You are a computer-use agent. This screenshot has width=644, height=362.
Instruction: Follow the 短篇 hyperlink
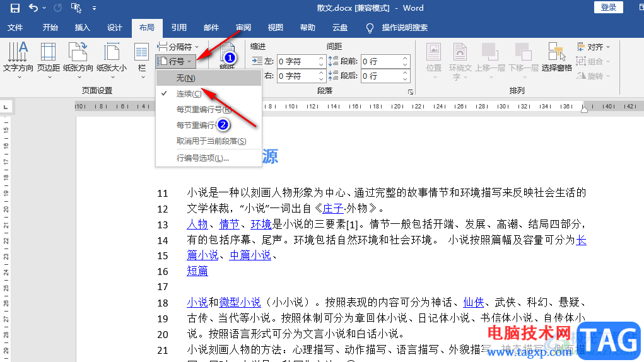(x=197, y=271)
